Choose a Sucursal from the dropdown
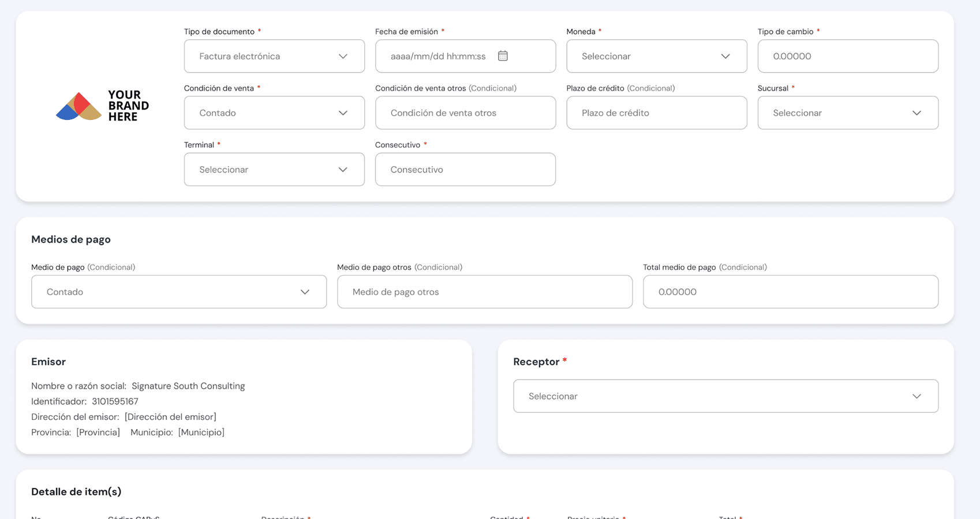The image size is (980, 519). pos(848,112)
